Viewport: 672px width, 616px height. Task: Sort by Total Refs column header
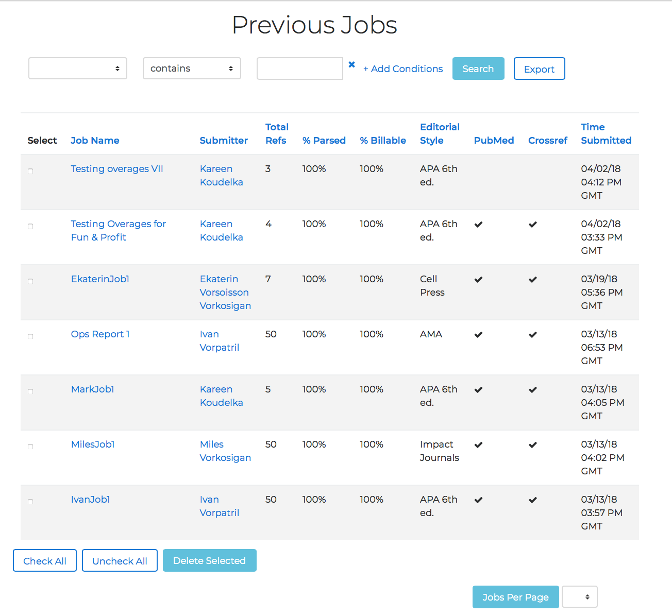(277, 134)
